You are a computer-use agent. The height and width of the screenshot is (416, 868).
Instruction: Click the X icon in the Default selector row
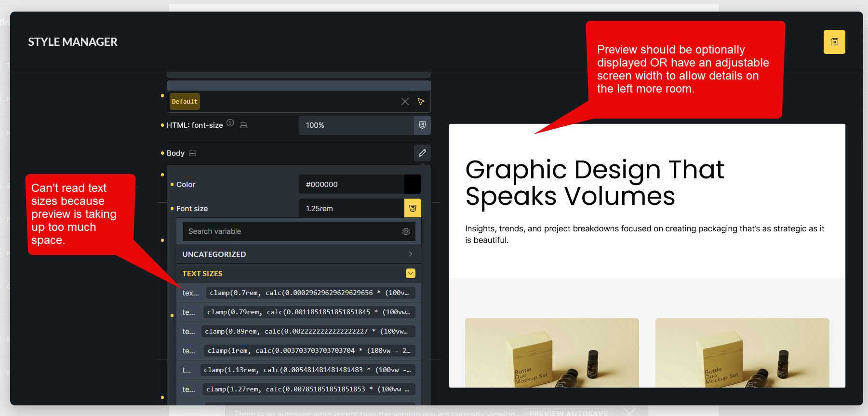coord(405,102)
